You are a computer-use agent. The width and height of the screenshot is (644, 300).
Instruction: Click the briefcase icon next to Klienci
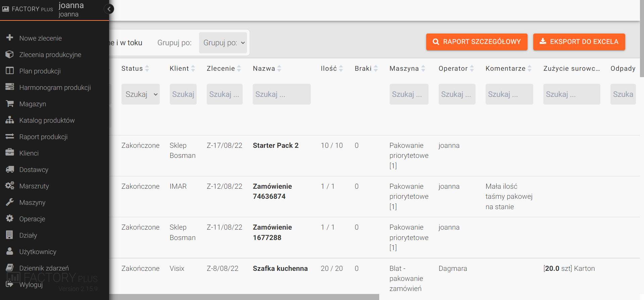coord(10,153)
